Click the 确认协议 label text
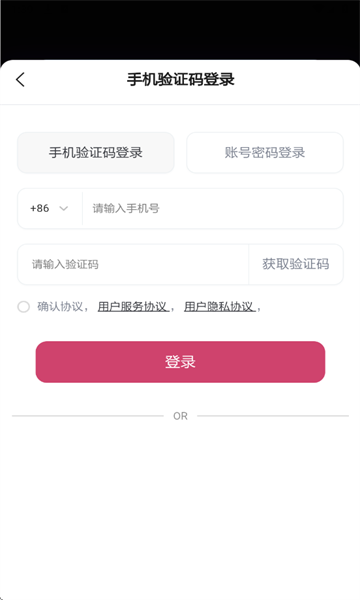This screenshot has width=360, height=600. 60,307
